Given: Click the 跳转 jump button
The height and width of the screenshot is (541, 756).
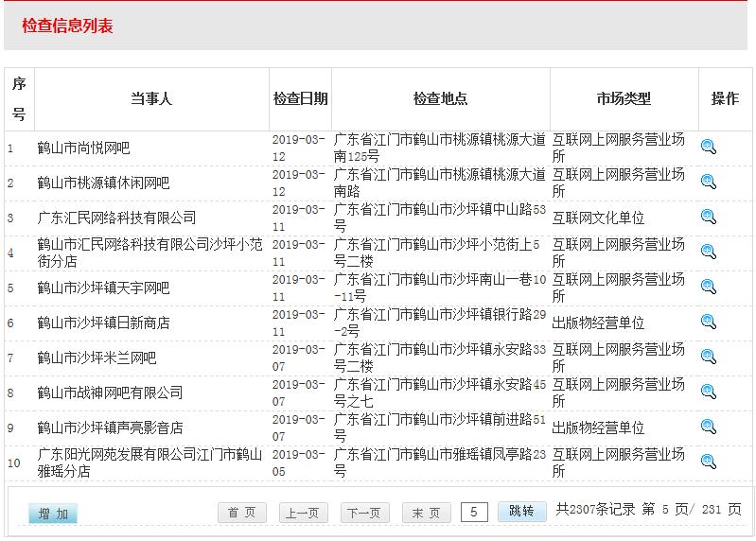Looking at the screenshot, I should point(521,512).
